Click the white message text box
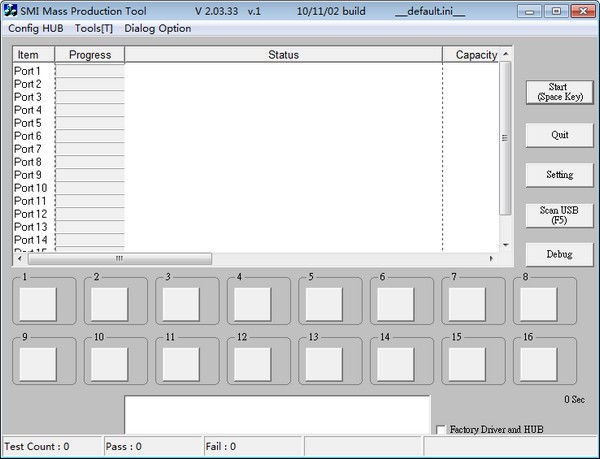 point(277,415)
